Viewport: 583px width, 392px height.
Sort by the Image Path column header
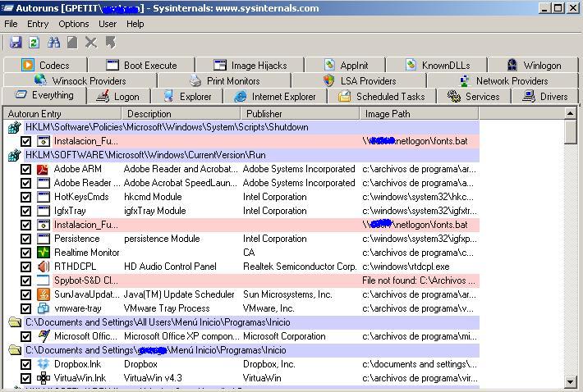pyautogui.click(x=419, y=114)
